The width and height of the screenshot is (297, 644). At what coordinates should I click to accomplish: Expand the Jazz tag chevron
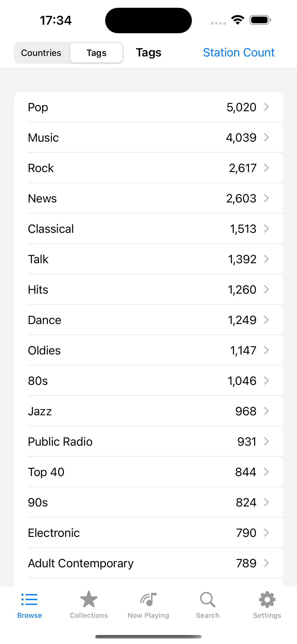click(x=267, y=411)
